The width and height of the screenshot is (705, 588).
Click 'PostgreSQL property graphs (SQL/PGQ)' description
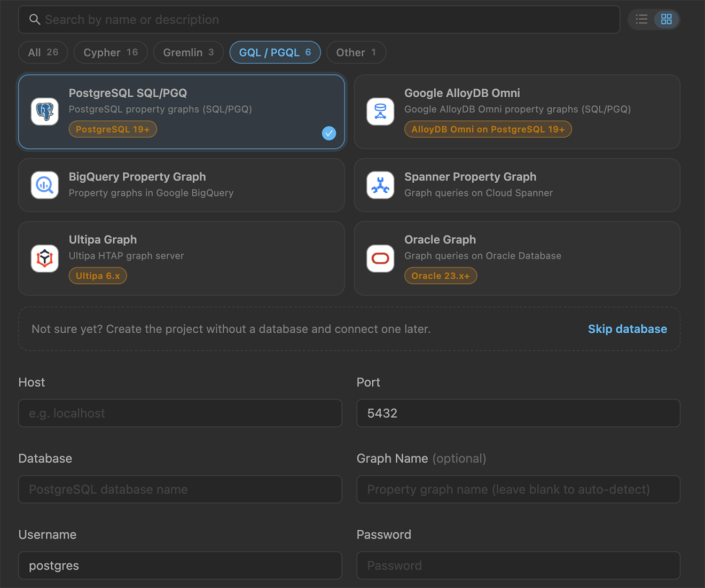(x=160, y=109)
